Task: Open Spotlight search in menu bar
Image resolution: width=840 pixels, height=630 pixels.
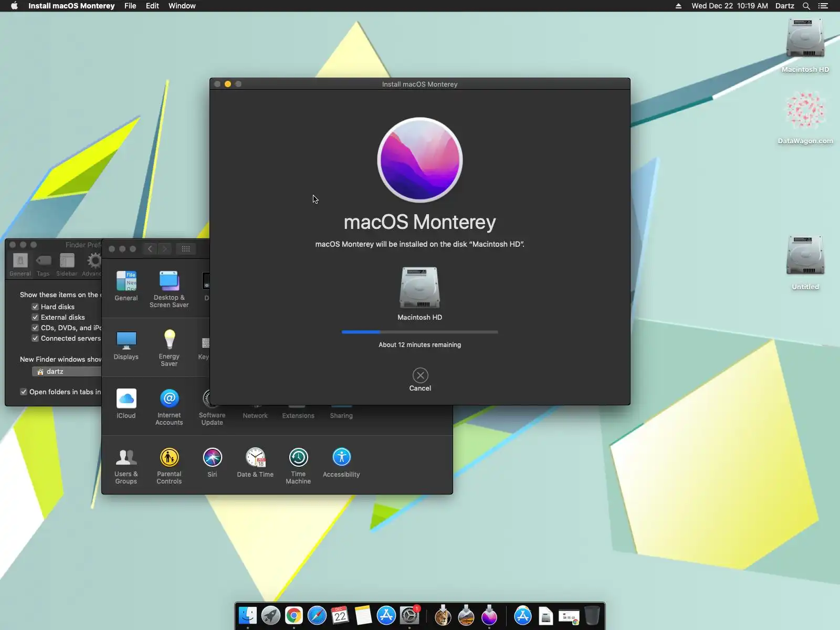Action: 806,6
